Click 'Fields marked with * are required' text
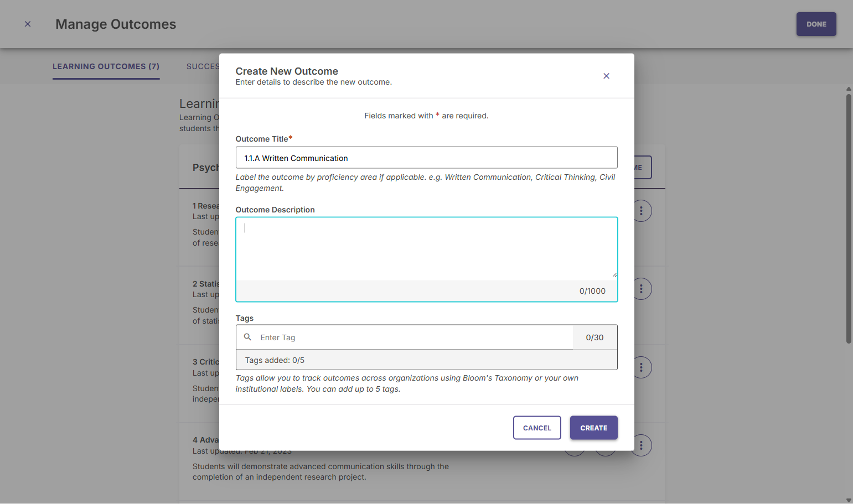This screenshot has height=504, width=853. 426,116
